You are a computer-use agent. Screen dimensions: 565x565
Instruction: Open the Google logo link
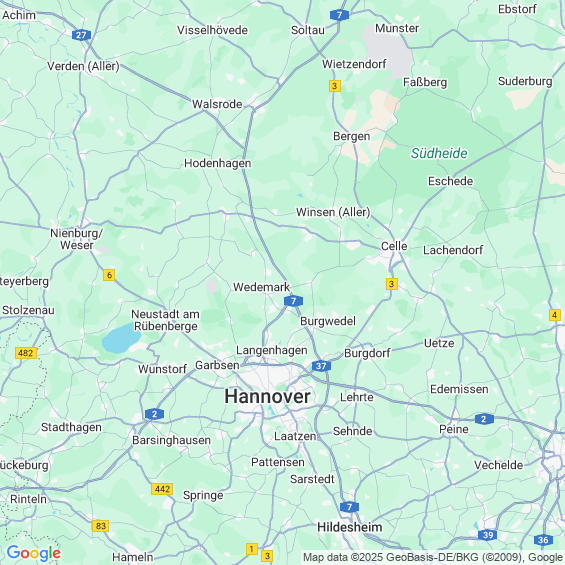coord(34,553)
